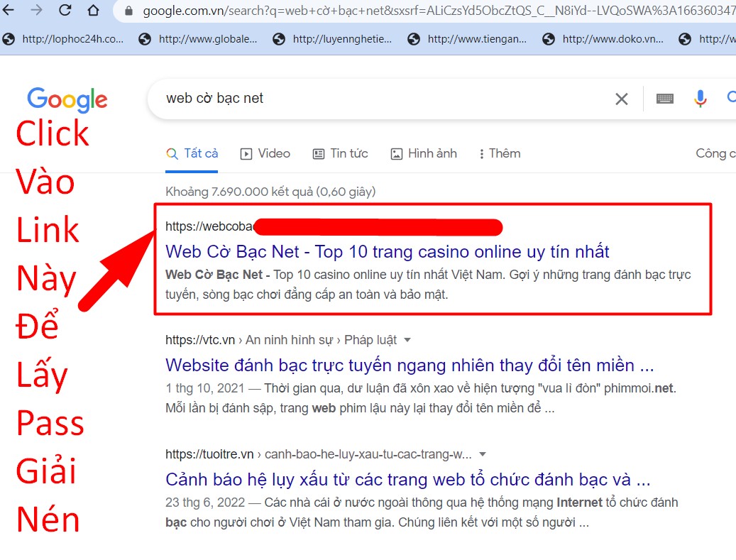This screenshot has height=560, width=736.
Task: Click the address bar URL text
Action: 439,11
